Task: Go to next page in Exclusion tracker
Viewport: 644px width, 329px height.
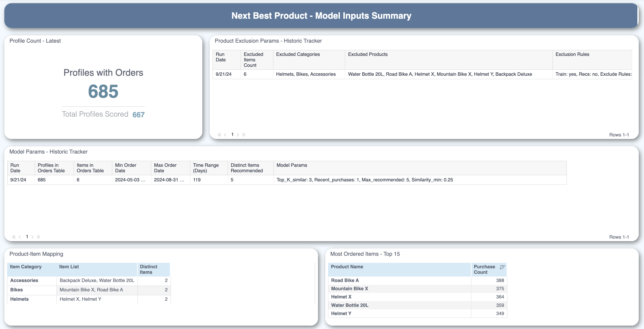Action: [238, 135]
